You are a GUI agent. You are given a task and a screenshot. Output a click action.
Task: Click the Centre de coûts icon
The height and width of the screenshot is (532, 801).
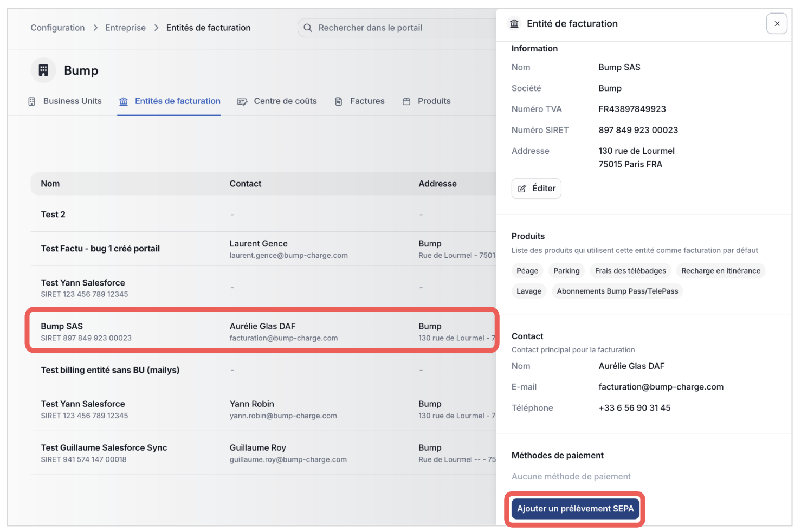click(242, 101)
